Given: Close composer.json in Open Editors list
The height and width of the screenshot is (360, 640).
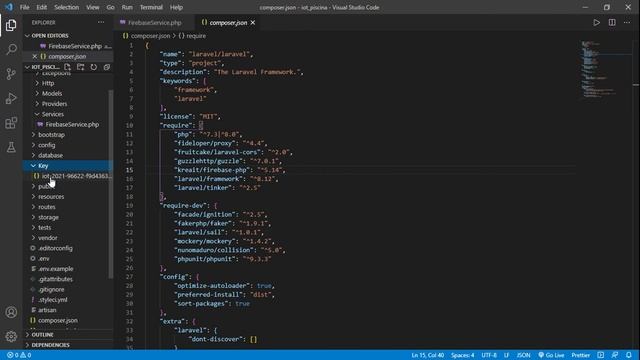Looking at the screenshot, I should tap(34, 56).
